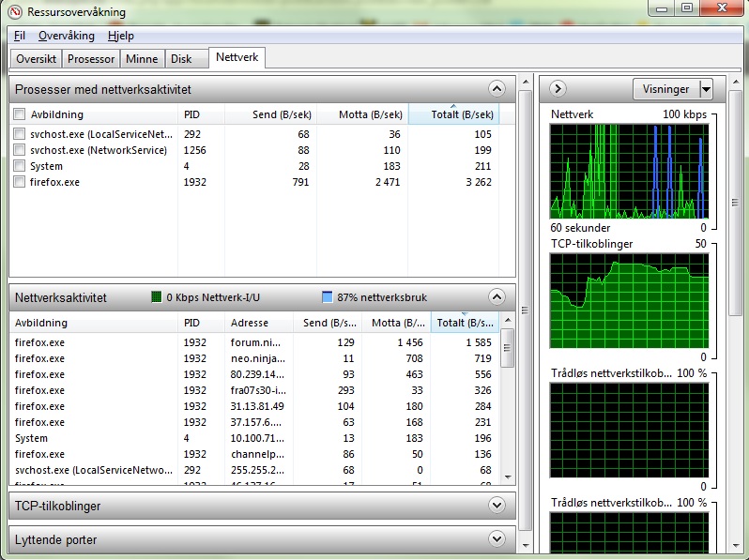Select the 37.157.6.... address row
Viewport: 749px width, 560px height.
tap(254, 422)
